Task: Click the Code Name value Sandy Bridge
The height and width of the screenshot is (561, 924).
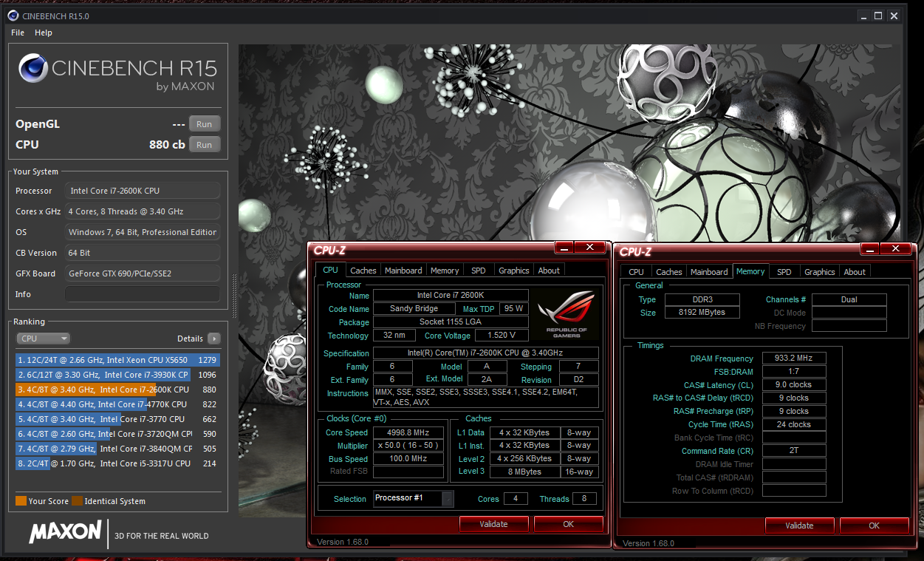Action: [414, 309]
